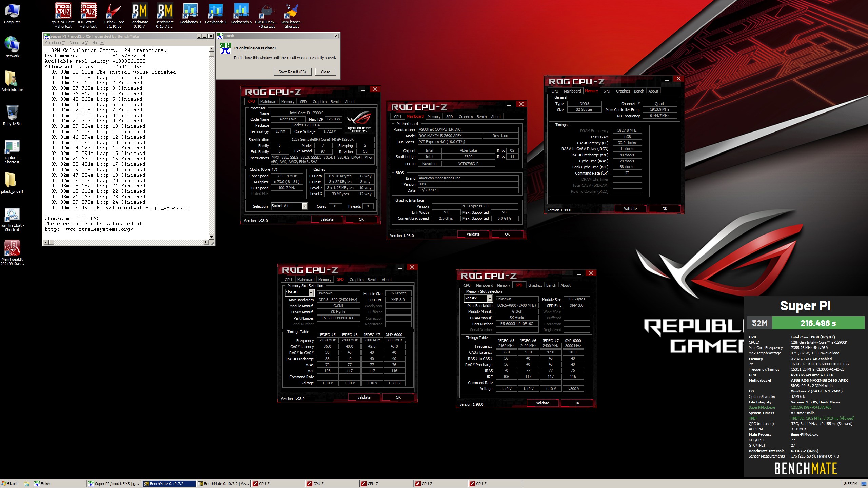Open the Computer desktop icon

[12, 14]
